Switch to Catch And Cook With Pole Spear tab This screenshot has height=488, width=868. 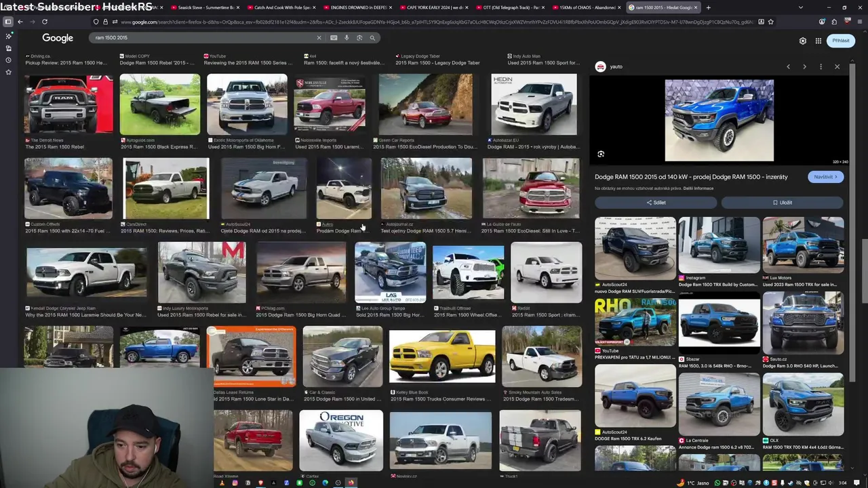[281, 7]
